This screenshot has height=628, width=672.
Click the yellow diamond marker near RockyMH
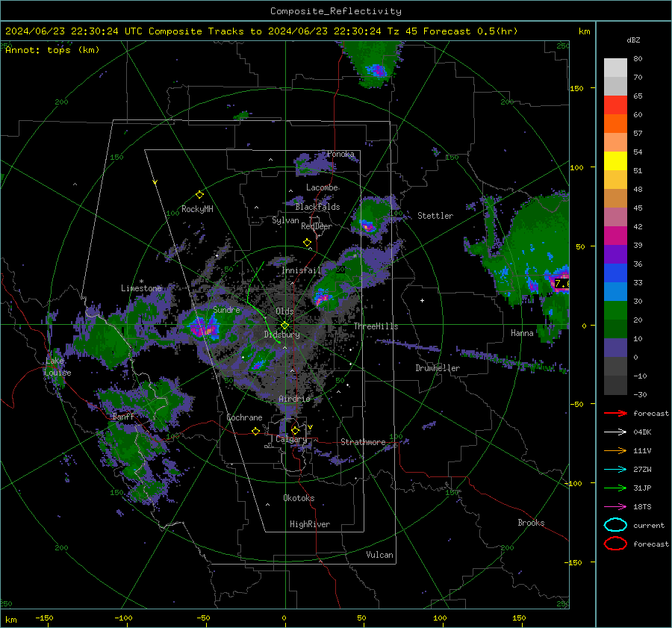click(x=199, y=195)
